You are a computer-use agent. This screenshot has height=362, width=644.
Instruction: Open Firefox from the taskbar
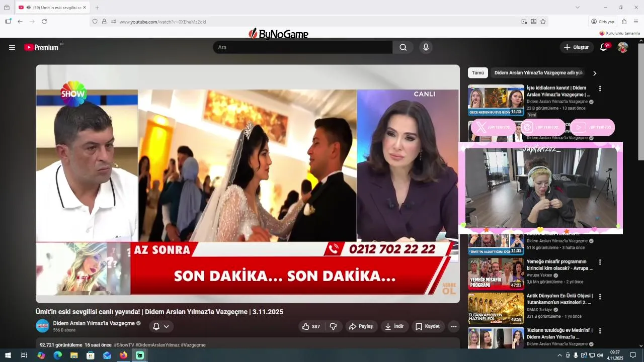pyautogui.click(x=123, y=355)
